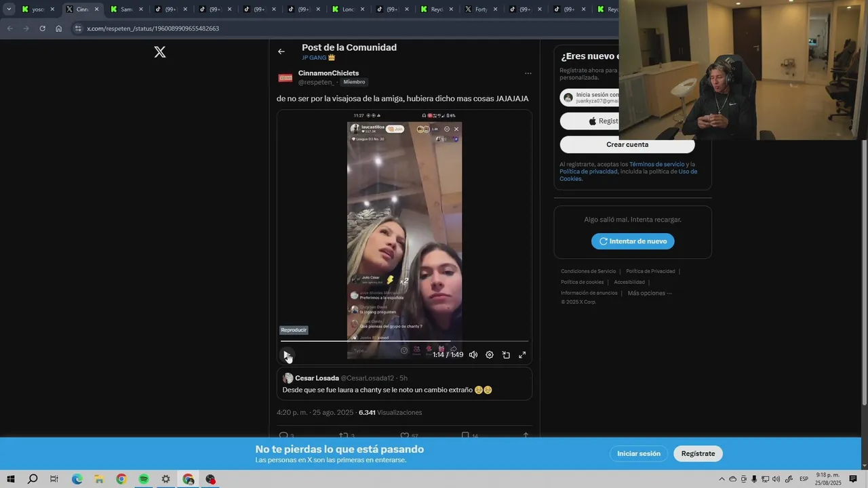Close the Cinn browser tab
This screenshot has width=868, height=488.
pos(96,9)
